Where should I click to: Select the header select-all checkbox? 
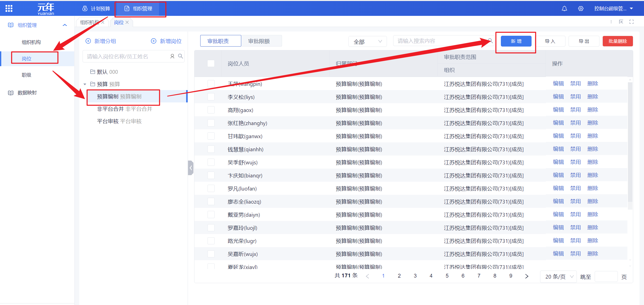[211, 63]
